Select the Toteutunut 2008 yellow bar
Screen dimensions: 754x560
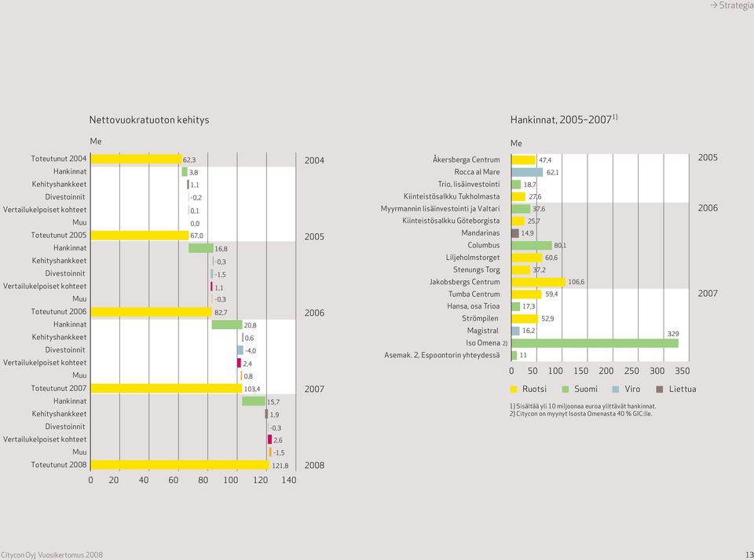(180, 465)
